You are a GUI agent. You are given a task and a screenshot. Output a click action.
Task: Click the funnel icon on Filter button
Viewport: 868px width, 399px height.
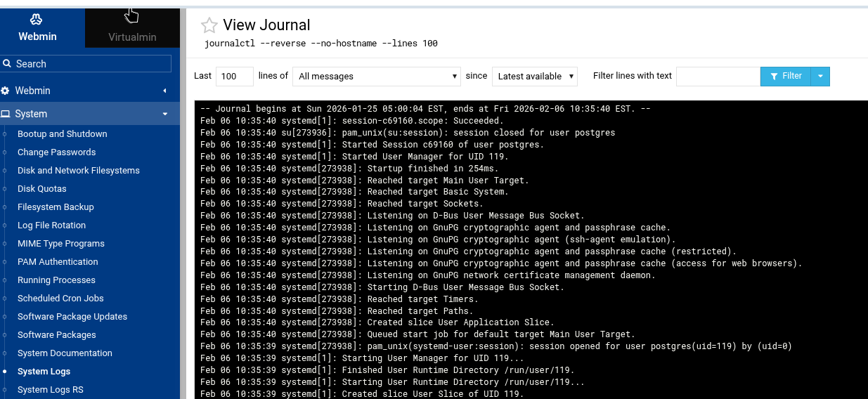click(774, 76)
